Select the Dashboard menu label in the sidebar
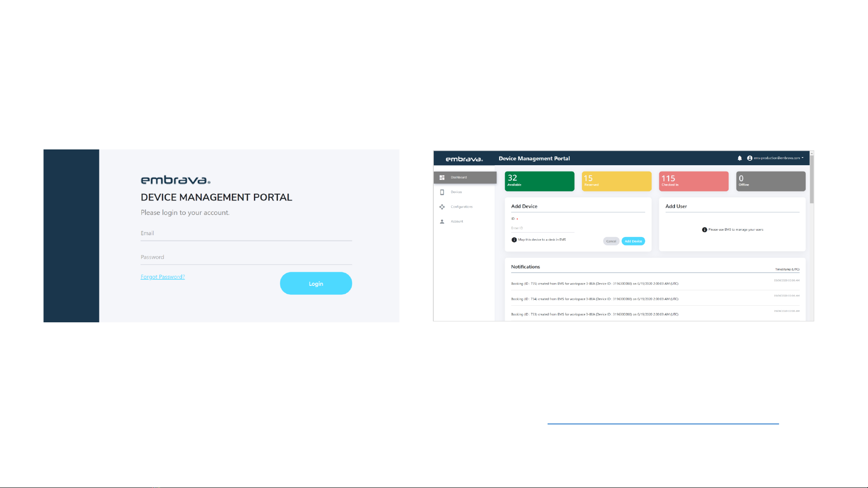868x488 pixels. [459, 177]
